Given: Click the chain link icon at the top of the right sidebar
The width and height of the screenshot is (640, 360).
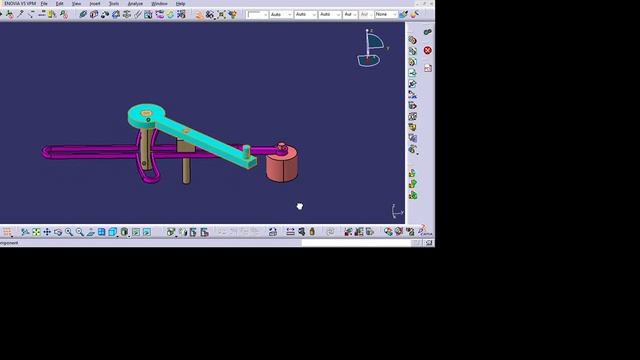Looking at the screenshot, I should coord(427,32).
